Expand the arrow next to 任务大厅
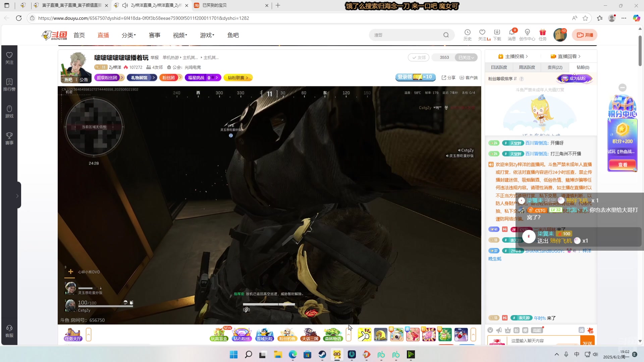This screenshot has height=362, width=644. pyautogui.click(x=89, y=335)
